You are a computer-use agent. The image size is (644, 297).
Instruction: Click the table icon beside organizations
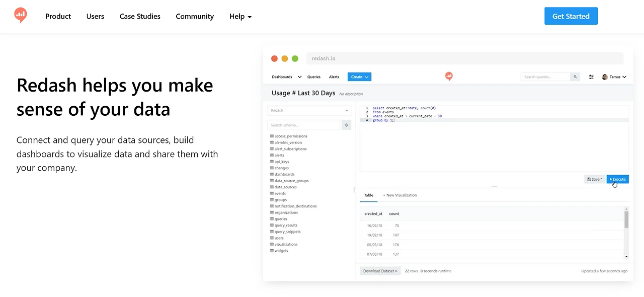[x=272, y=212]
